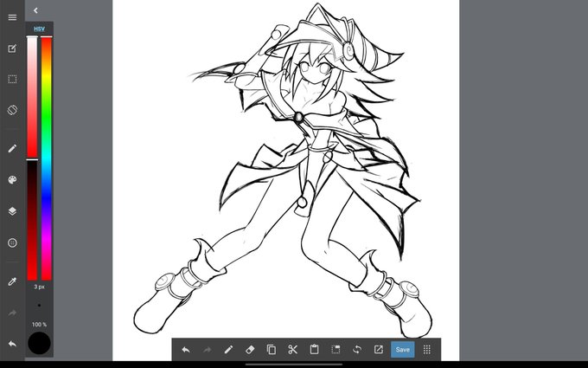
Task: Open the layers panel icon
Action: [x=12, y=211]
